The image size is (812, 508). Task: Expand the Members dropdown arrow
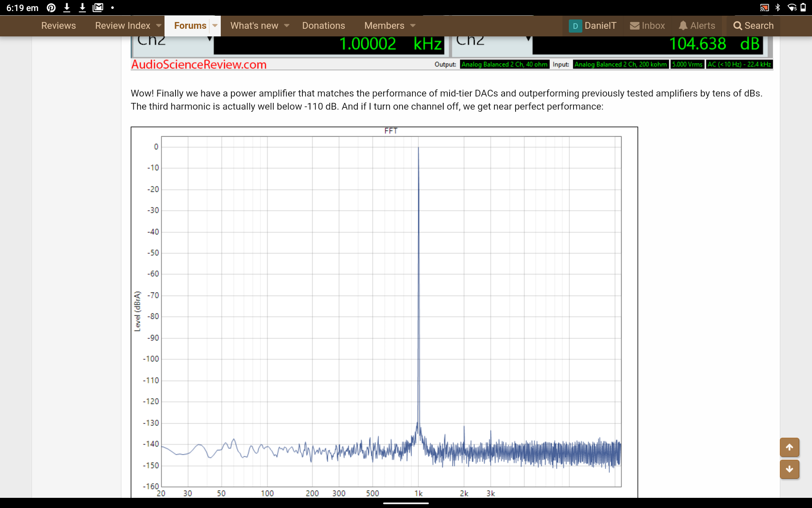point(413,26)
